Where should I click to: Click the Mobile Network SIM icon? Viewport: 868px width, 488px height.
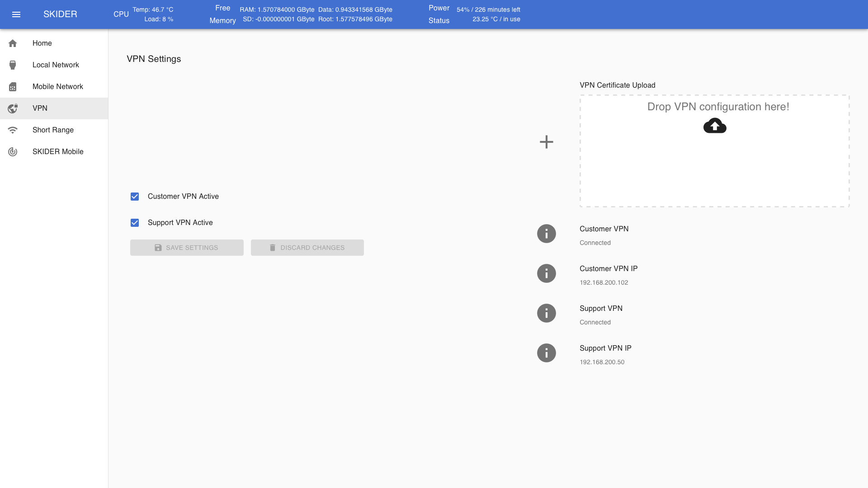13,87
